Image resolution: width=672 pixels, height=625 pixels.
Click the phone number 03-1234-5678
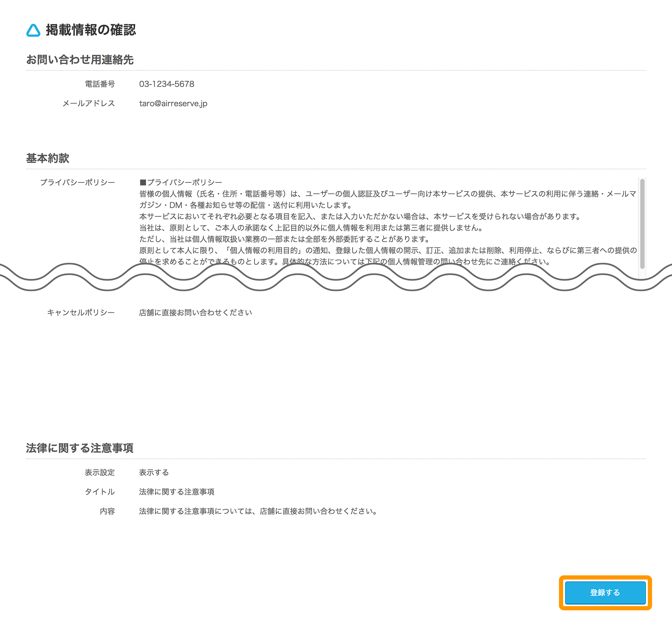(x=167, y=84)
